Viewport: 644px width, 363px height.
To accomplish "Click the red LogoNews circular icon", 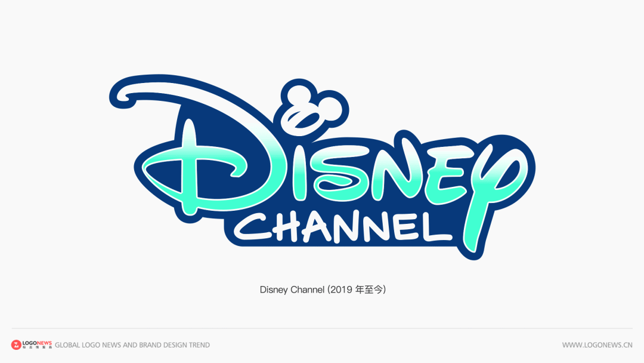I will coord(16,344).
